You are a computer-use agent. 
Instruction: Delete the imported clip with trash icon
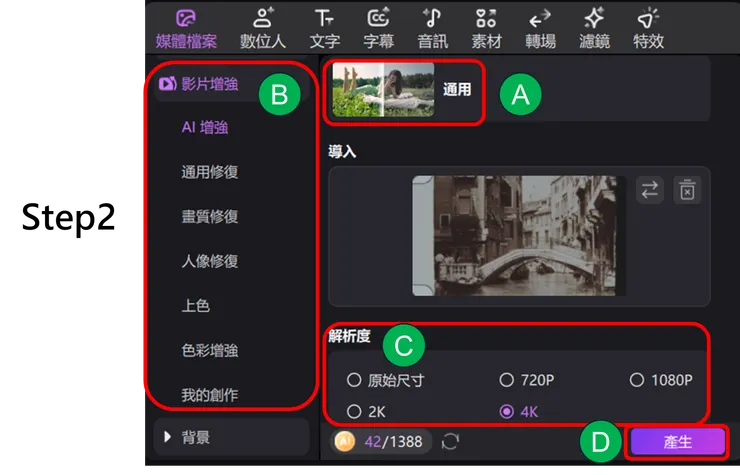pos(687,190)
